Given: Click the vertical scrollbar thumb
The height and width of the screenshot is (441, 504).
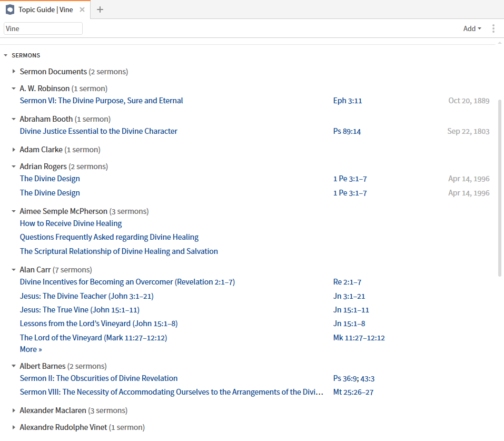Looking at the screenshot, I should tap(499, 188).
